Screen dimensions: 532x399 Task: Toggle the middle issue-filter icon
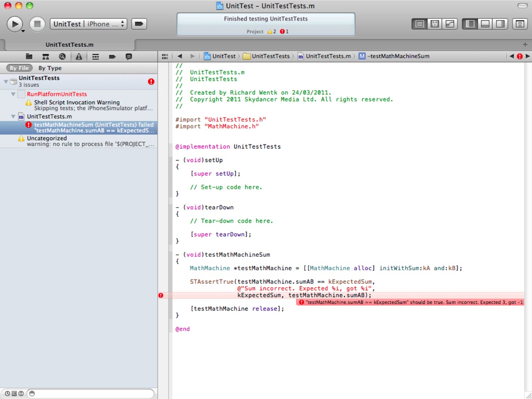pos(14,393)
